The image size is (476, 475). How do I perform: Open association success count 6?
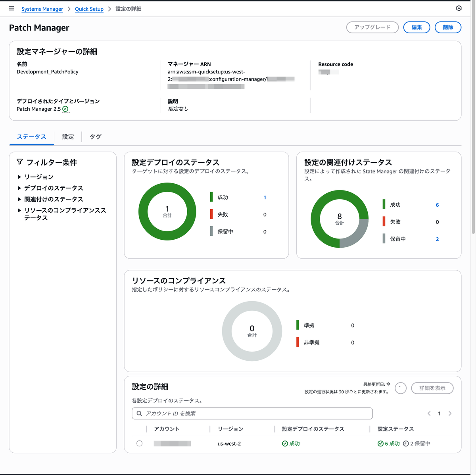click(x=437, y=205)
